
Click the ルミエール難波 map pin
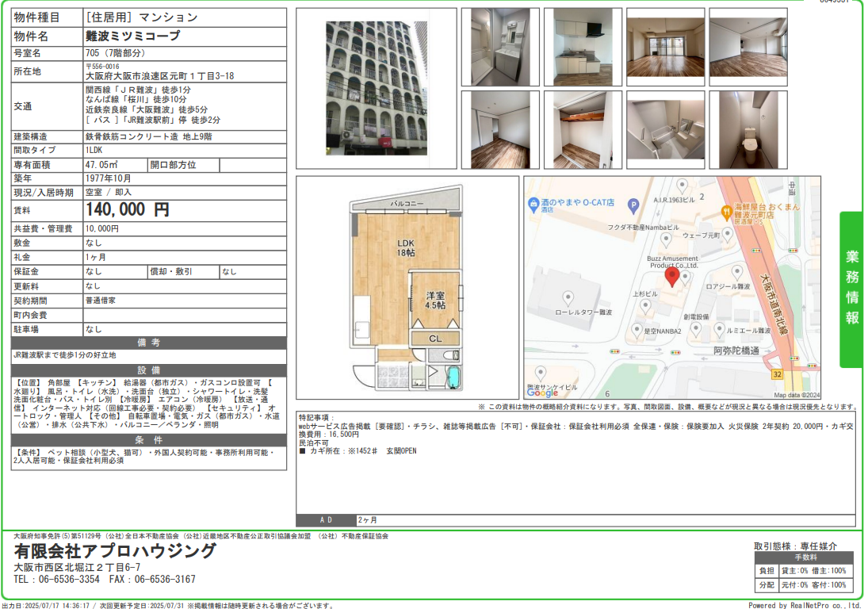tap(718, 328)
